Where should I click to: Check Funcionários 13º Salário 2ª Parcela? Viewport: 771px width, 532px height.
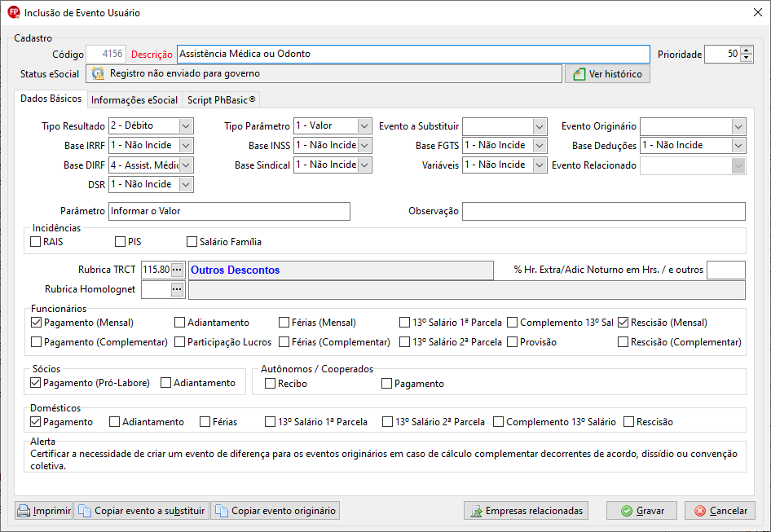pyautogui.click(x=404, y=341)
